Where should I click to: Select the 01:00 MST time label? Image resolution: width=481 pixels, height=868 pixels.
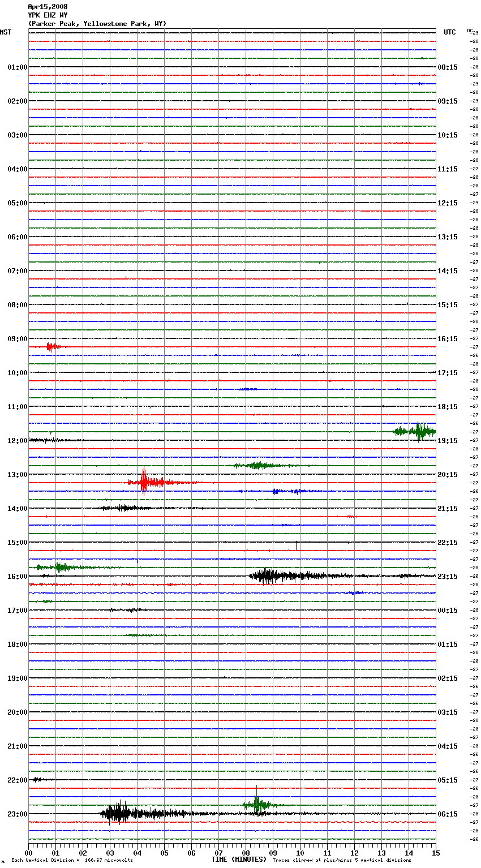click(18, 67)
